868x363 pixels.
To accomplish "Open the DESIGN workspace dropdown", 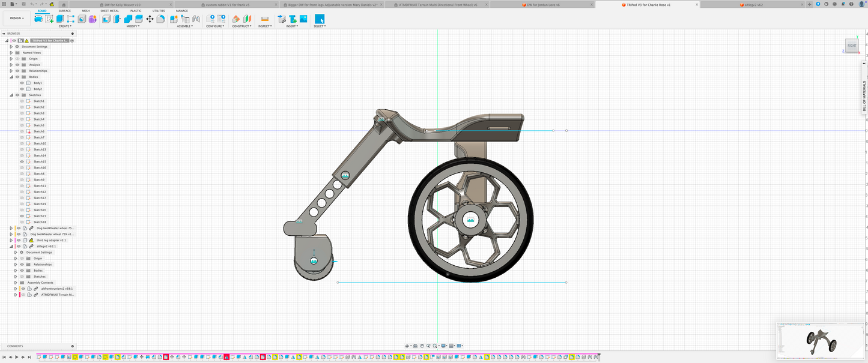I will 16,18.
